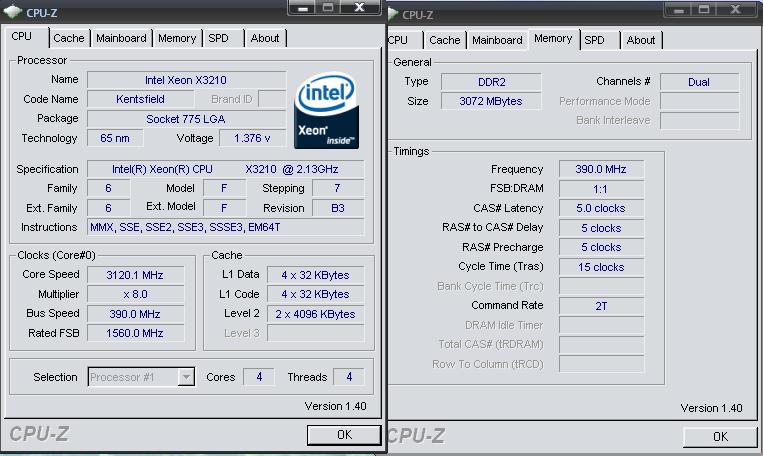The image size is (763, 456).
Task: Click Instructions field MMX, SSE, SSE2
Action: (x=225, y=227)
